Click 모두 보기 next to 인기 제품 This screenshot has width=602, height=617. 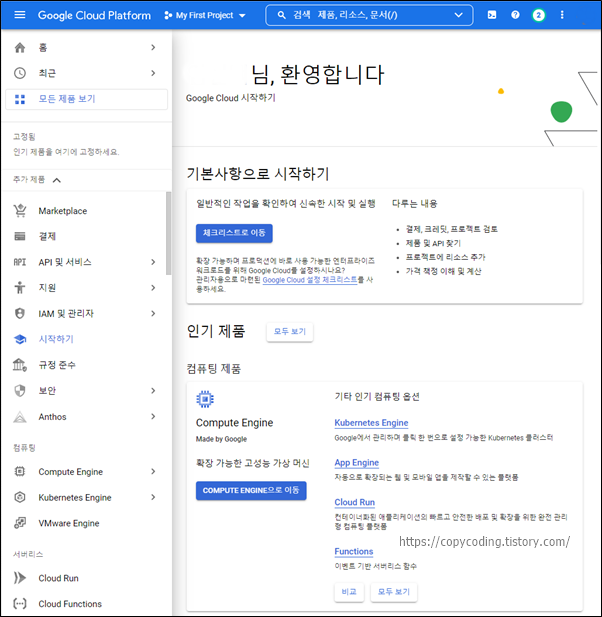(x=290, y=332)
